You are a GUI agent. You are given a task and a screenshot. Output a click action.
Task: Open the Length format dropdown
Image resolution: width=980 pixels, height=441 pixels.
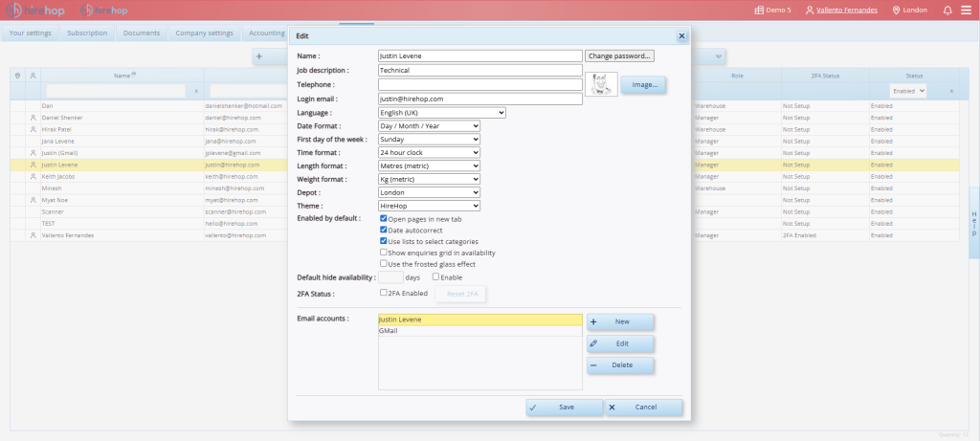point(430,165)
